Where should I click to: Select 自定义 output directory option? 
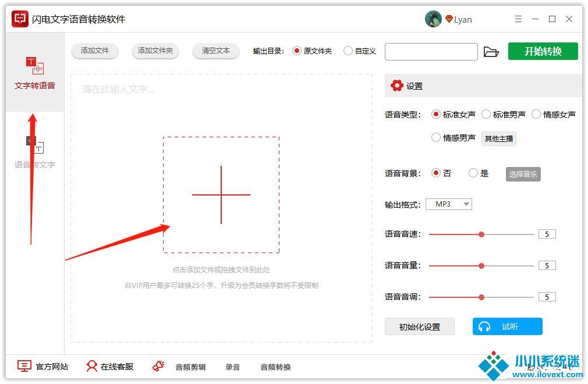pos(360,51)
